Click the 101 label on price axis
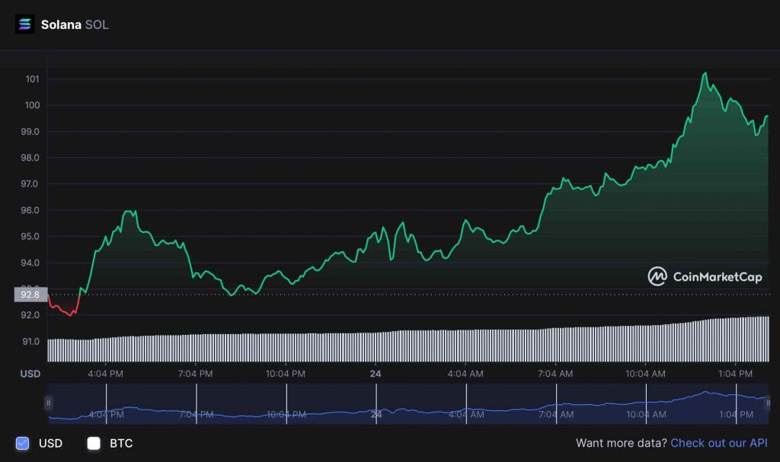Screen dimensions: 780x462 click(33, 79)
